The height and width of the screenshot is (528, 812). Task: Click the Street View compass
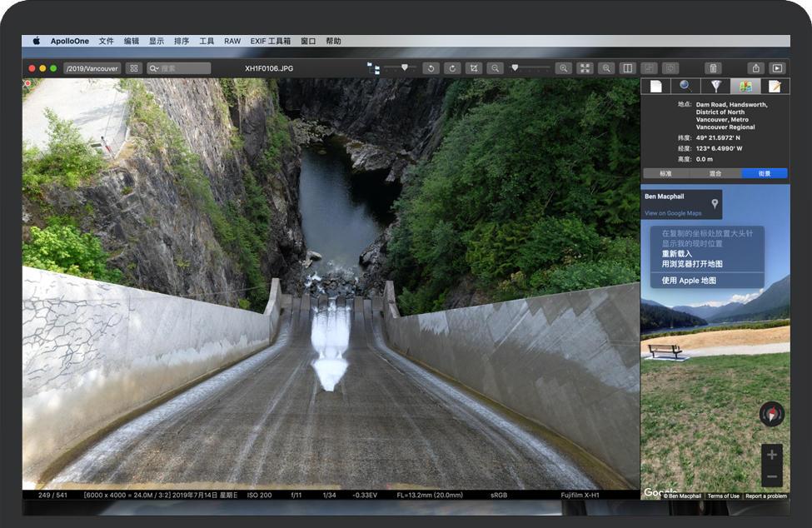coord(772,414)
